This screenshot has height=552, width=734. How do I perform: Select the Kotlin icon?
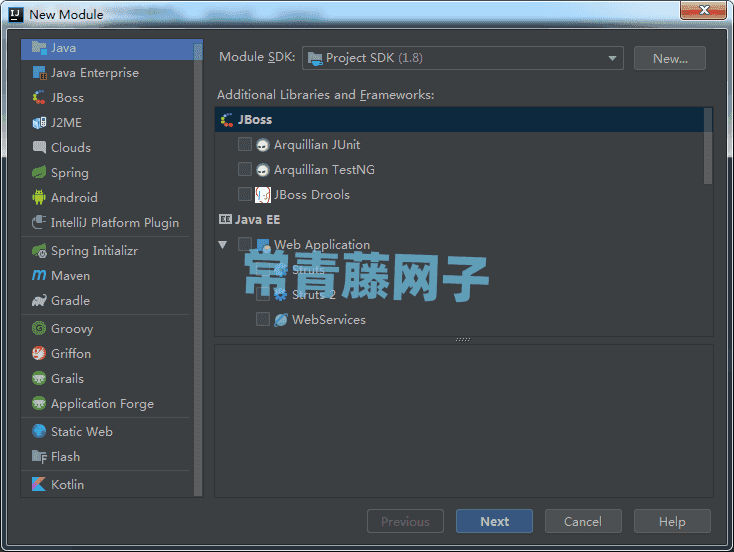(39, 484)
